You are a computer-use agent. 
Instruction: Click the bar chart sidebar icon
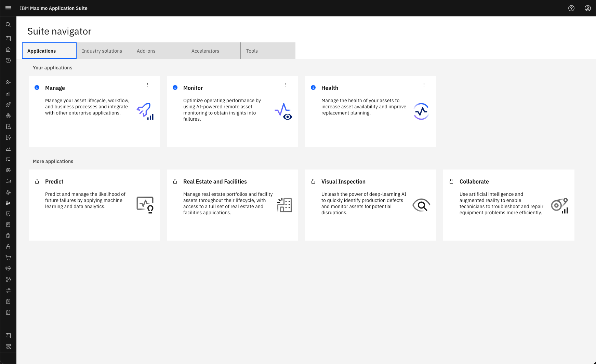(x=8, y=94)
